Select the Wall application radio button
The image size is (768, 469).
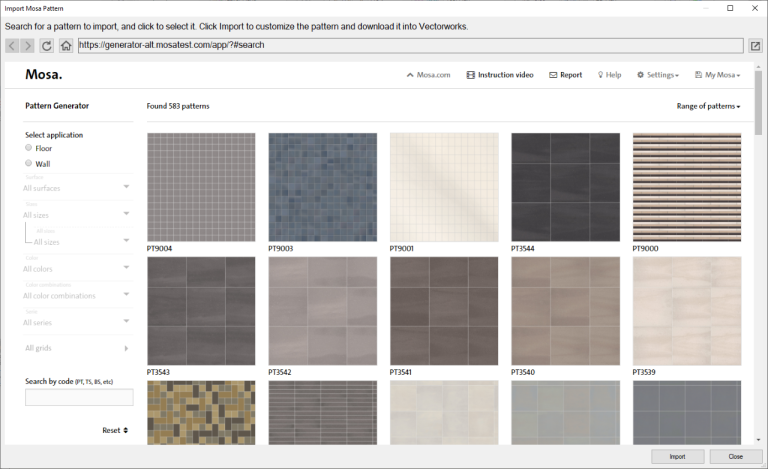click(29, 163)
